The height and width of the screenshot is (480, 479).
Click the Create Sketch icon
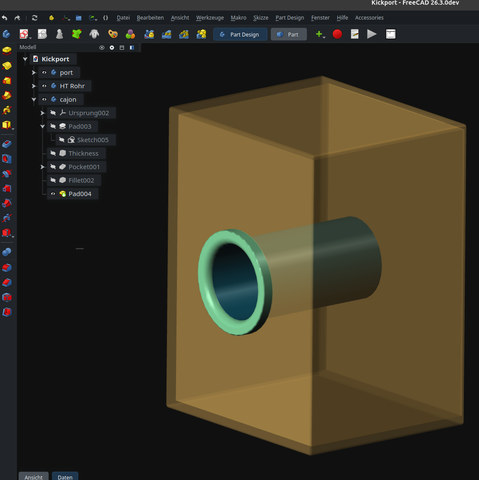(23, 34)
